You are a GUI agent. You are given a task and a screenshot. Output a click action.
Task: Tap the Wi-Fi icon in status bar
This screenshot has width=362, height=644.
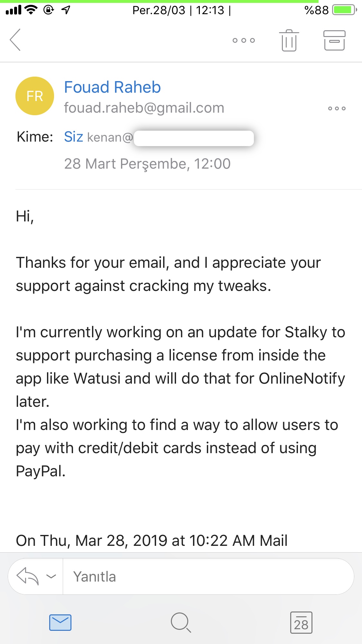pyautogui.click(x=31, y=10)
